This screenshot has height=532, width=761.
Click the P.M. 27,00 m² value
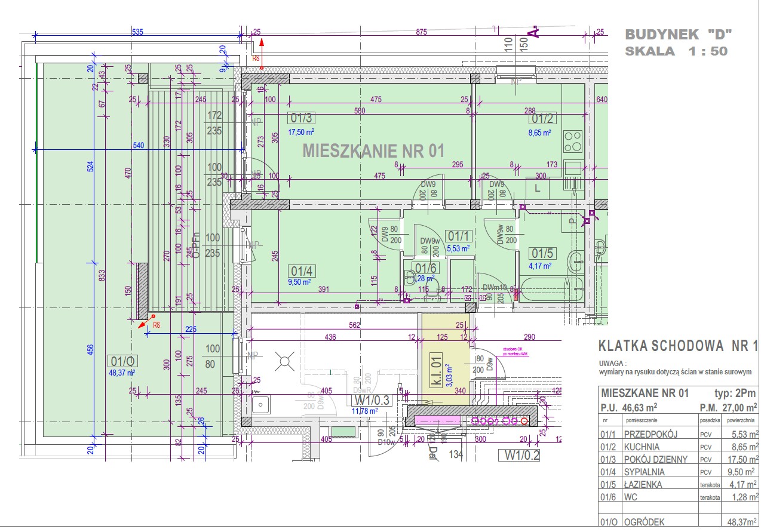coord(728,408)
